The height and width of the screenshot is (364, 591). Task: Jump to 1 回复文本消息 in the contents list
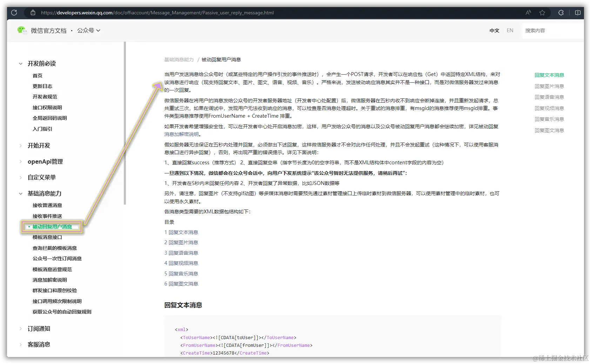tap(181, 232)
